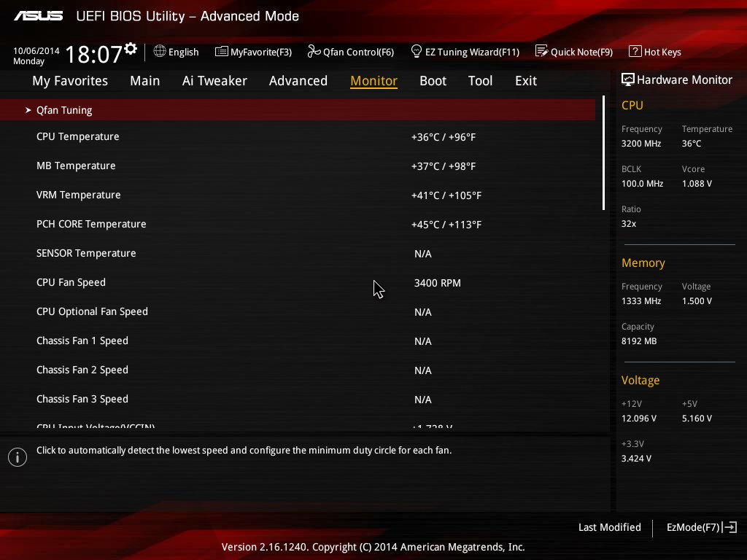The width and height of the screenshot is (747, 560).
Task: Switch to the Ai Tweaker tab
Action: pyautogui.click(x=214, y=81)
